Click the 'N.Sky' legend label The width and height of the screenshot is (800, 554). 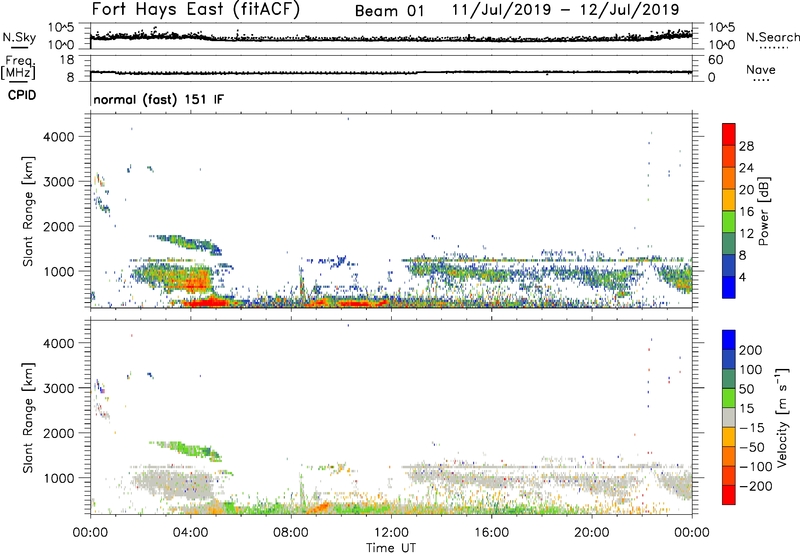pos(19,37)
